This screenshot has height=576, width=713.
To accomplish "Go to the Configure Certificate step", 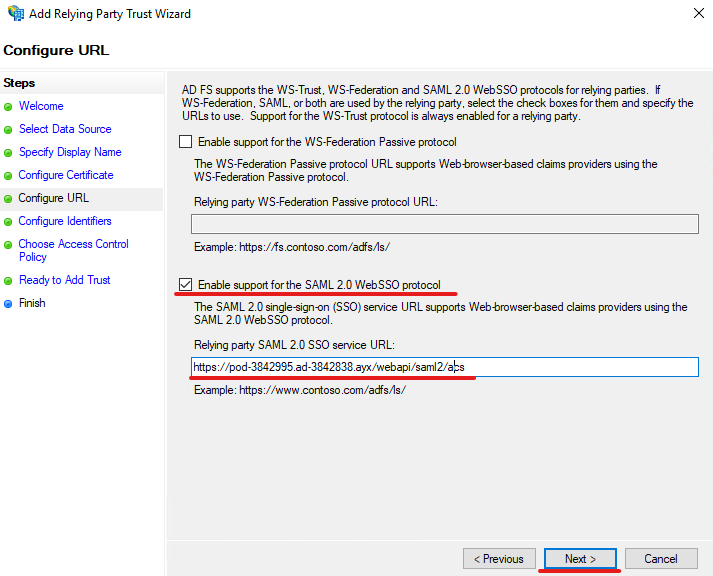I will point(66,175).
